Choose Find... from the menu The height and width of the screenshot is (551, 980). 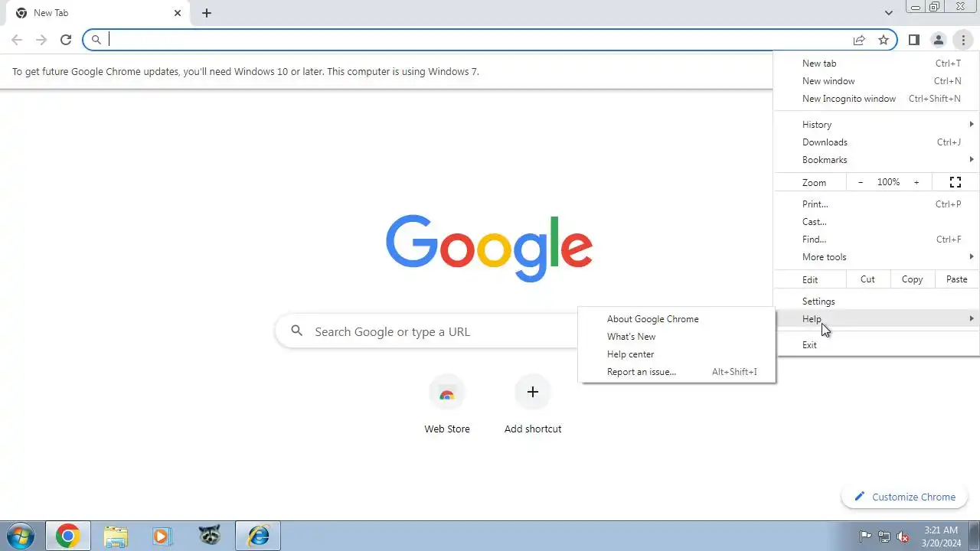[877, 240]
